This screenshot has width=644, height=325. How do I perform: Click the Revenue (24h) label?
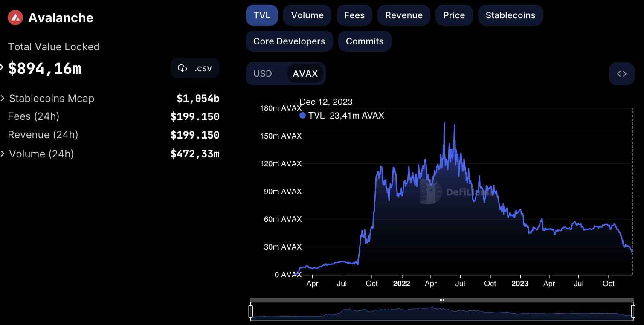43,135
